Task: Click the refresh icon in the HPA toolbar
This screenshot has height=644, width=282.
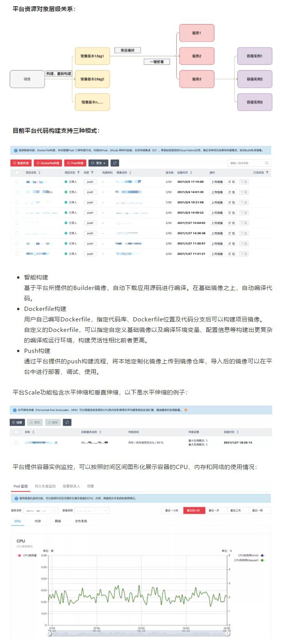Action: click(x=68, y=422)
